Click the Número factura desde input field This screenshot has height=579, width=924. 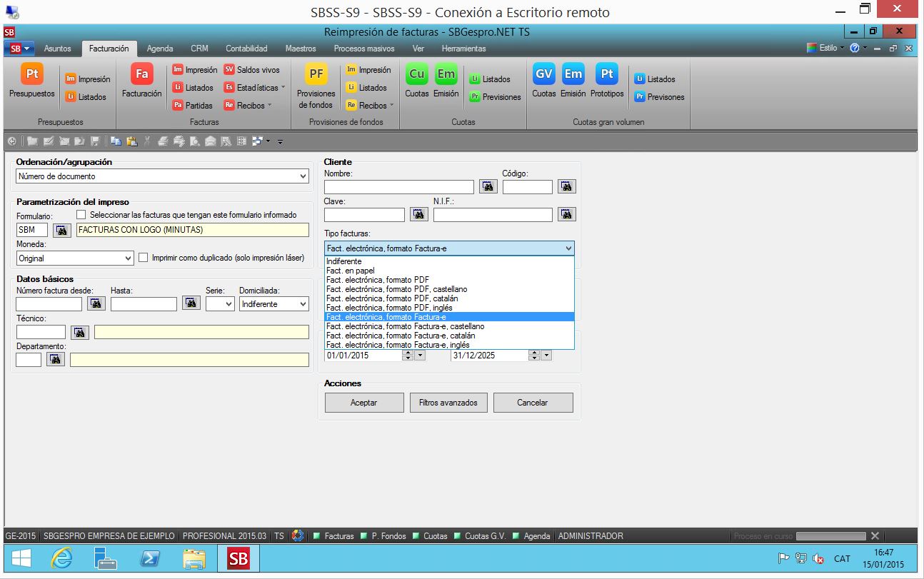(49, 304)
